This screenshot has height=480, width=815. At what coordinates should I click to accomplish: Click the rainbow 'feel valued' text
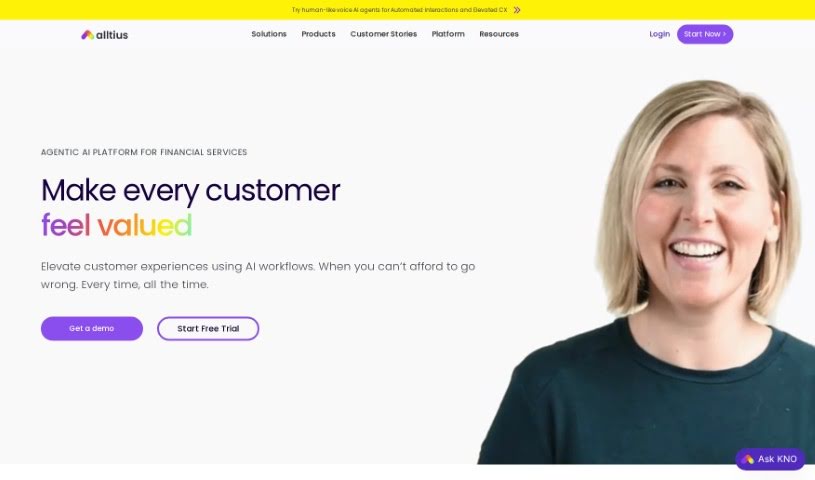(116, 225)
